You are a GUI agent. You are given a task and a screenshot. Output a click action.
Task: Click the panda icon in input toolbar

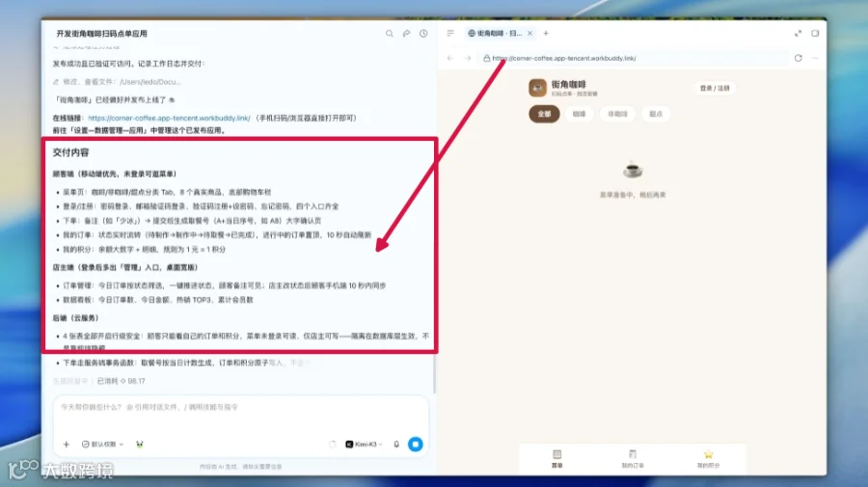tap(140, 444)
